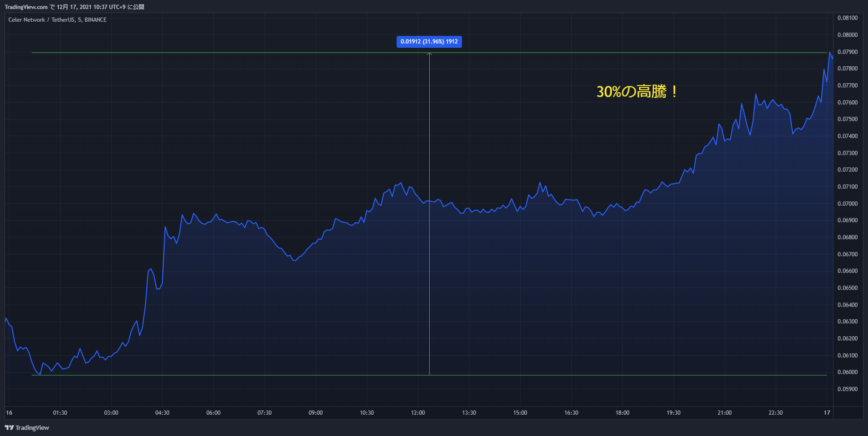The image size is (868, 436).
Task: Click the 22:30 time axis label
Action: pyautogui.click(x=776, y=413)
